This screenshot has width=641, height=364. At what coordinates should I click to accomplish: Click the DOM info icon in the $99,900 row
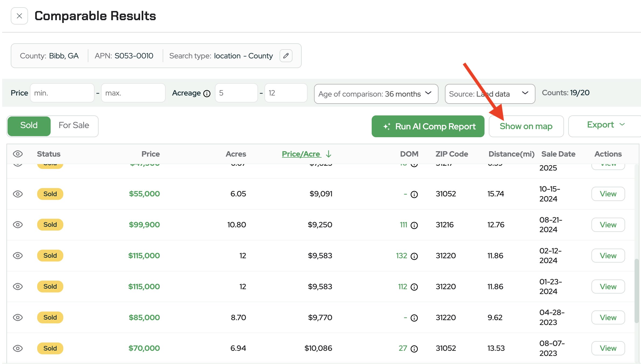coord(414,225)
